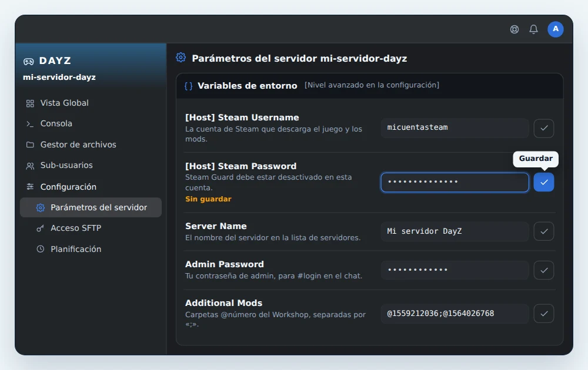Image resolution: width=588 pixels, height=370 pixels.
Task: Click the Vista Global grid icon
Action: (30, 103)
